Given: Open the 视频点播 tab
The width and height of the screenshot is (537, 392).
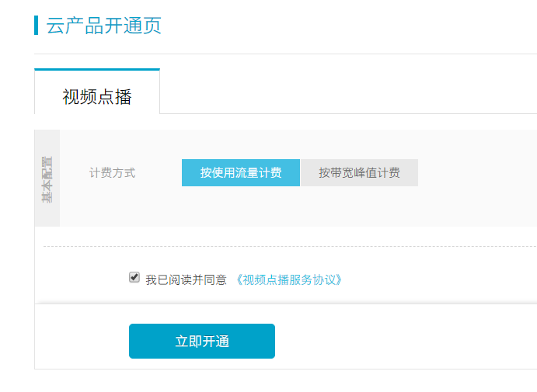Looking at the screenshot, I should click(x=97, y=97).
